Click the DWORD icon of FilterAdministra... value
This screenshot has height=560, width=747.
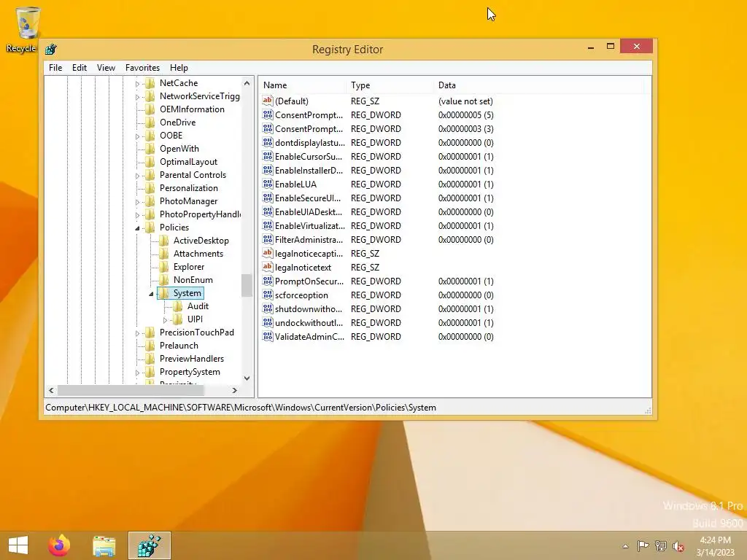267,239
